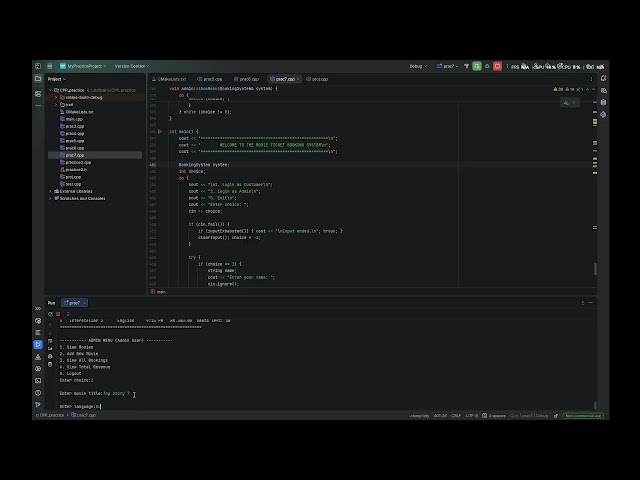
Task: Open the Version Control menu
Action: (x=131, y=66)
